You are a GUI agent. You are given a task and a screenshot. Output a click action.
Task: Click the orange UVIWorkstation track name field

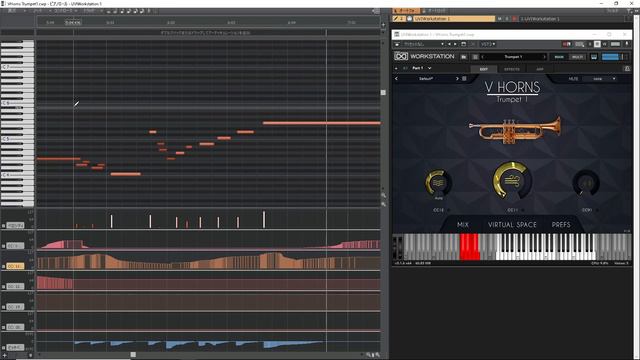[x=454, y=19]
